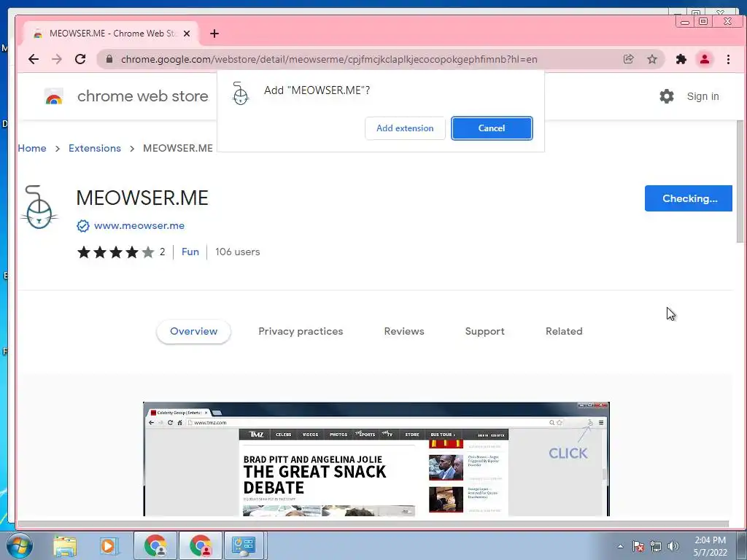Click the TMZ extension preview screenshot

[376, 459]
